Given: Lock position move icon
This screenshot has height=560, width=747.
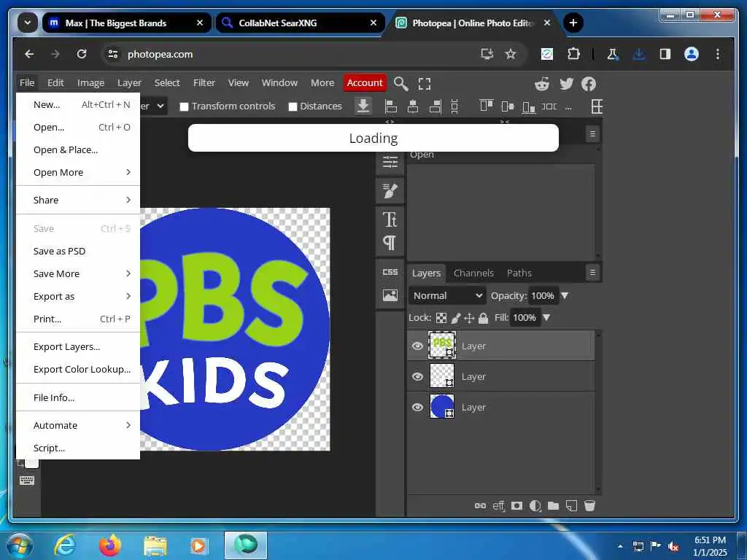Looking at the screenshot, I should [x=469, y=318].
